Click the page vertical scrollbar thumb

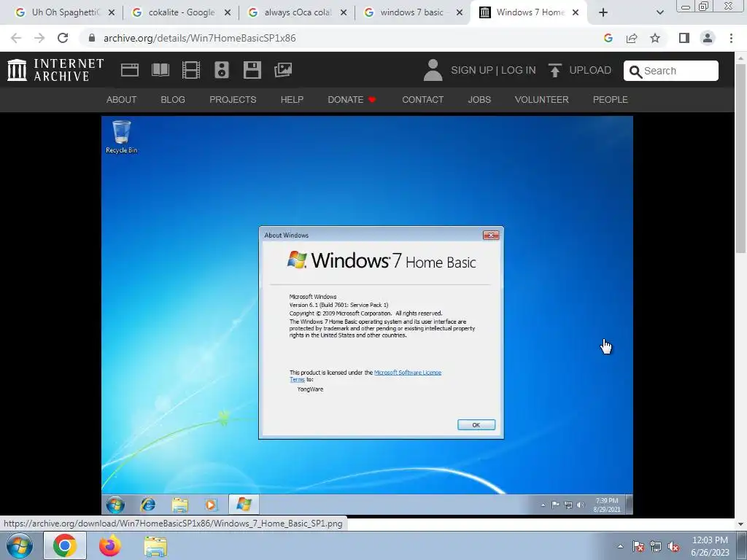[x=741, y=157]
